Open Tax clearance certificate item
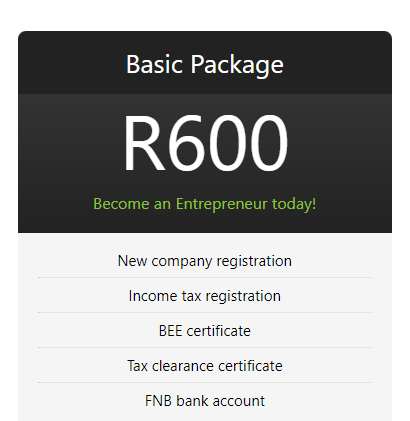Viewport: 410px width, 421px height. (x=205, y=366)
